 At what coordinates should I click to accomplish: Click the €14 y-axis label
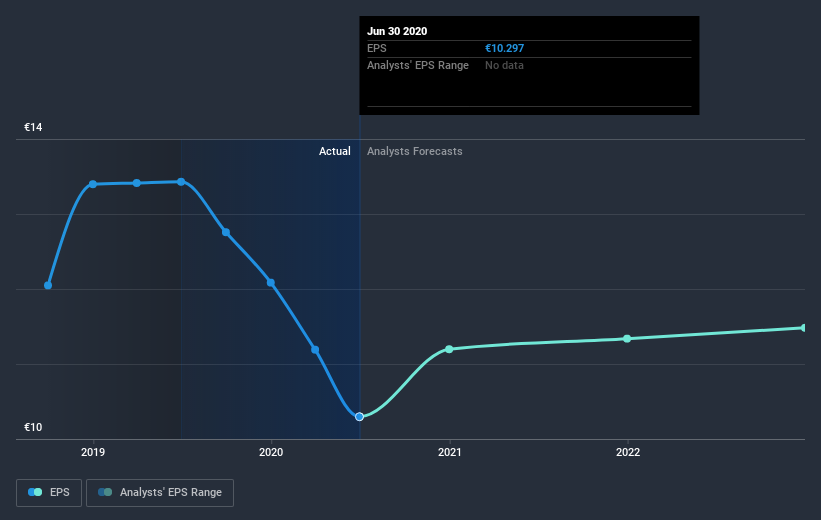point(34,128)
